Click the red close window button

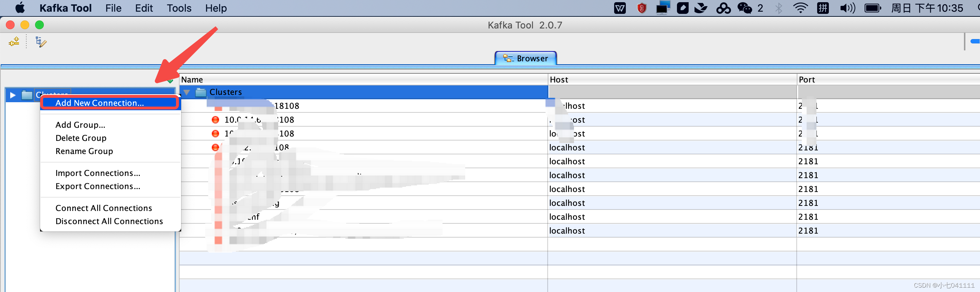point(10,25)
